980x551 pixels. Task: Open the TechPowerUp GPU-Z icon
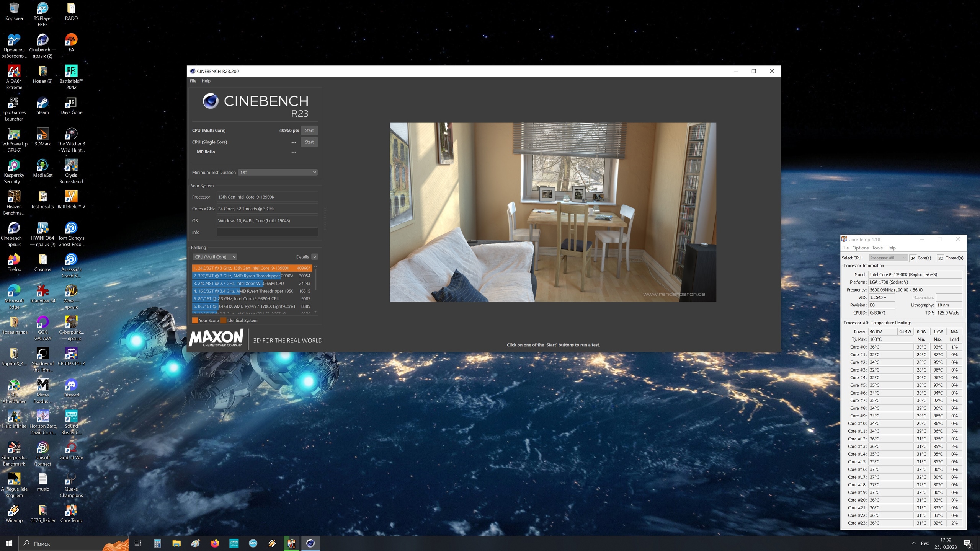(x=14, y=135)
